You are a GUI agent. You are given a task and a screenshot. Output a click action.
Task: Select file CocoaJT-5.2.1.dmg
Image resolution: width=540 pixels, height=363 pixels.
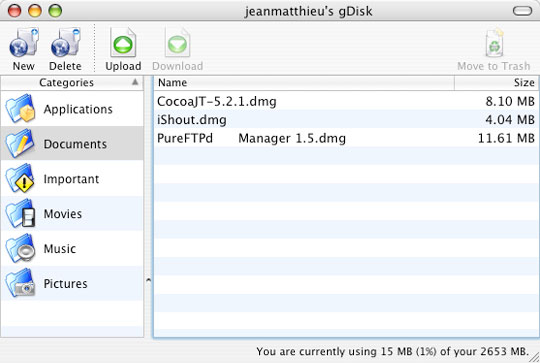(x=217, y=102)
